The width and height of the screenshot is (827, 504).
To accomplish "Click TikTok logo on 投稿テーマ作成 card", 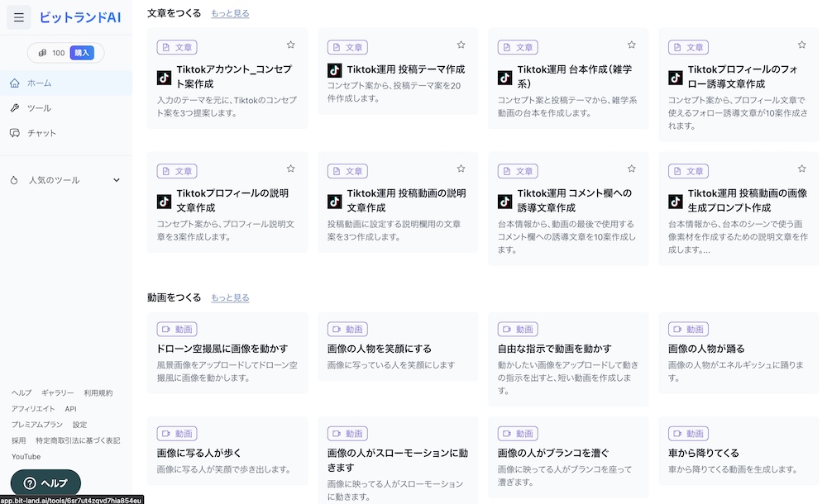I will (334, 70).
